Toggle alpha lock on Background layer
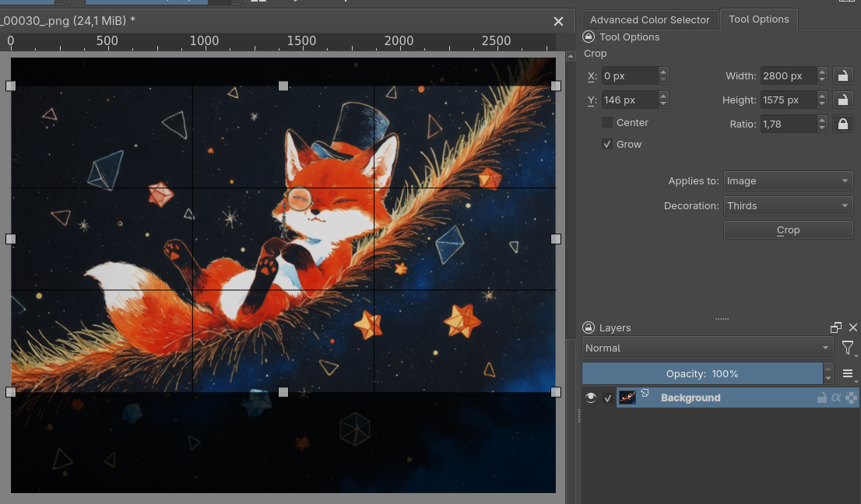 click(836, 397)
